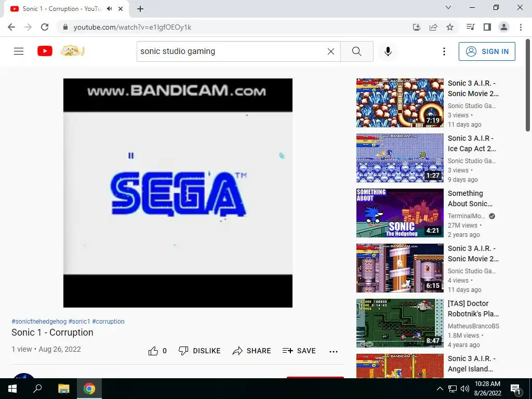Clear the search box text
The width and height of the screenshot is (532, 399).
click(x=331, y=51)
